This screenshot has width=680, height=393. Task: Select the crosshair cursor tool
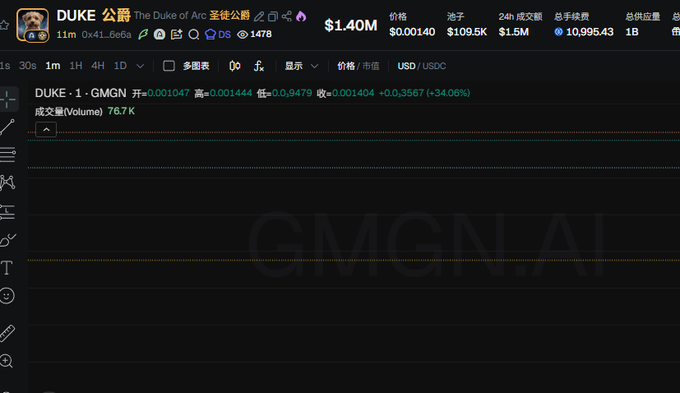7,99
